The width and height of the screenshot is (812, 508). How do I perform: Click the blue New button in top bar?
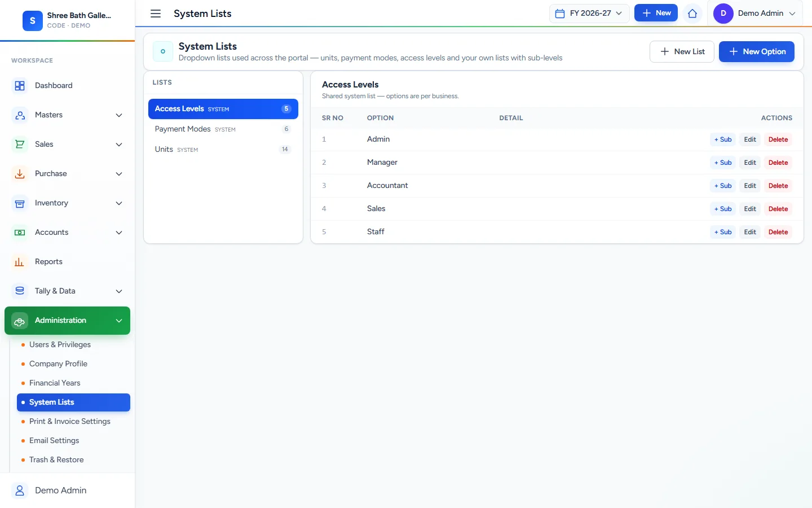(656, 13)
